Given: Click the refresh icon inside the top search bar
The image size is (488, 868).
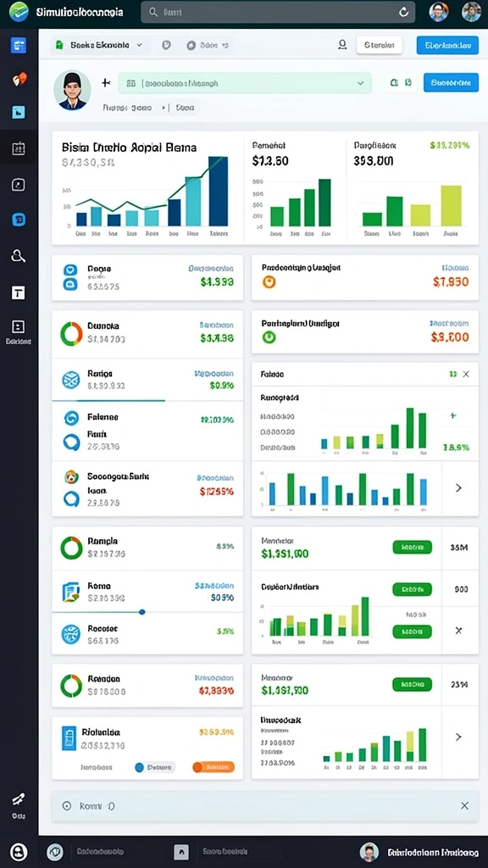Looking at the screenshot, I should point(403,12).
